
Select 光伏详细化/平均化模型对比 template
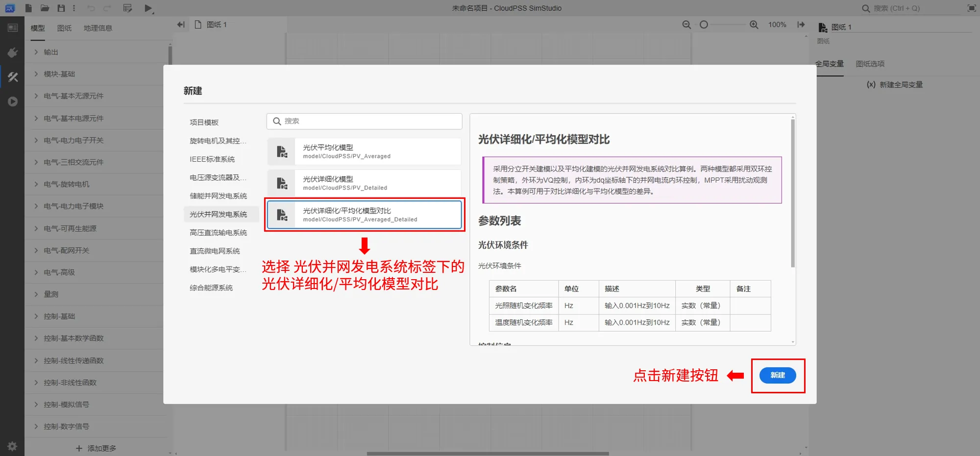(x=364, y=215)
